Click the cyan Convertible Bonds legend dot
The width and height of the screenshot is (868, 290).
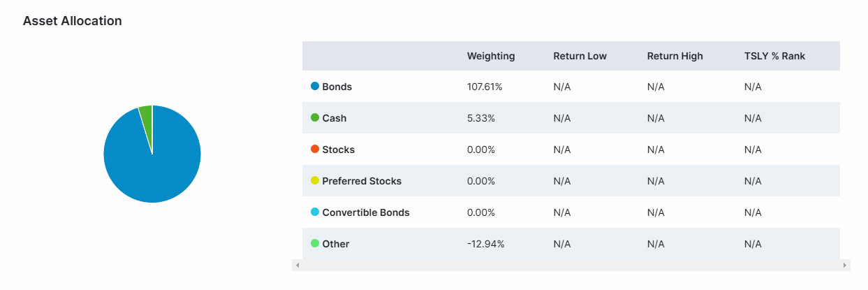pos(315,212)
